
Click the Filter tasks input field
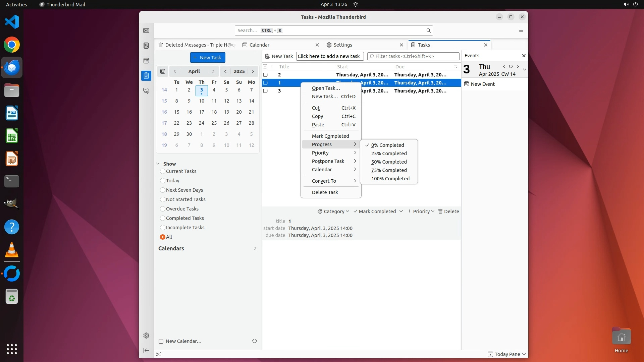coord(416,56)
